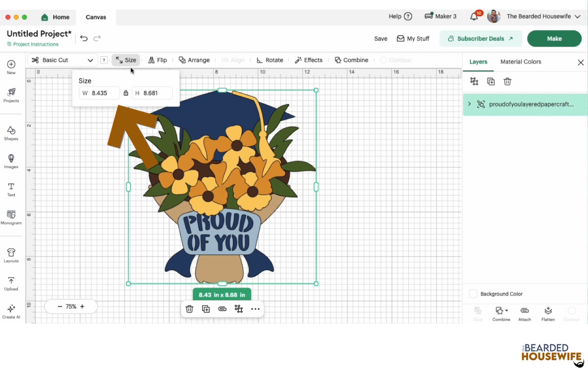Image resolution: width=588 pixels, height=374 pixels.
Task: Open the Shapes tool
Action: (x=11, y=133)
